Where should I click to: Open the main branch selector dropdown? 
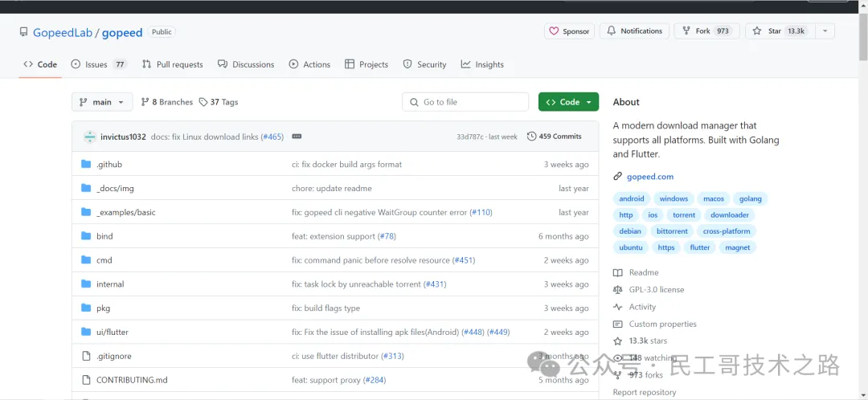click(102, 102)
